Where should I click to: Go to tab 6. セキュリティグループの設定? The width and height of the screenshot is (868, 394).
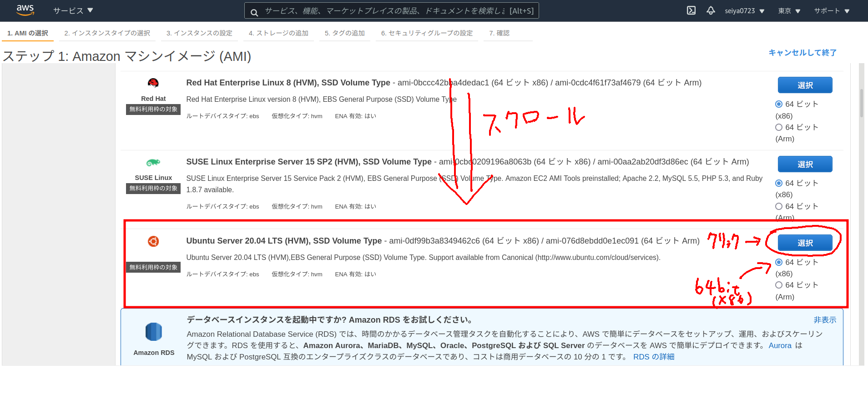427,33
